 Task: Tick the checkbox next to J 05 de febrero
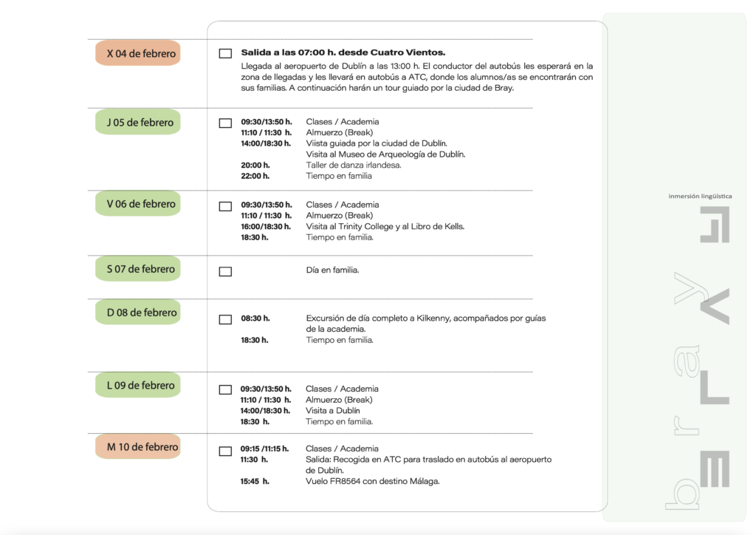tap(225, 123)
